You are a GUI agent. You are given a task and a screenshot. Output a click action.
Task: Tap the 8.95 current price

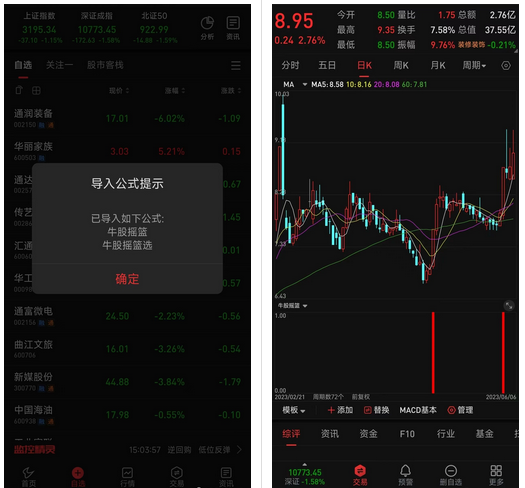click(x=294, y=21)
